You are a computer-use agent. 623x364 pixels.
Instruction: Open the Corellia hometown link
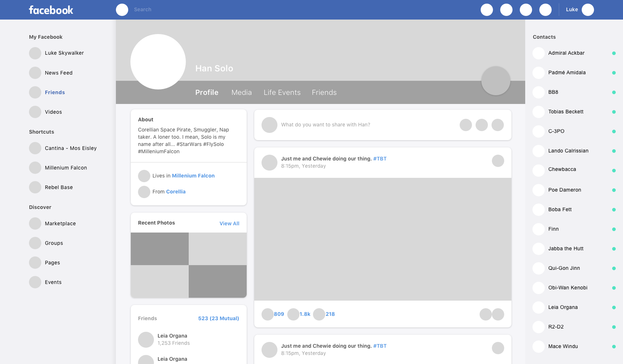pyautogui.click(x=176, y=192)
